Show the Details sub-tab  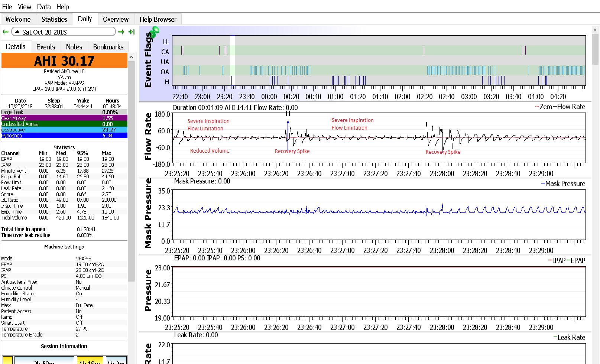tap(16, 46)
